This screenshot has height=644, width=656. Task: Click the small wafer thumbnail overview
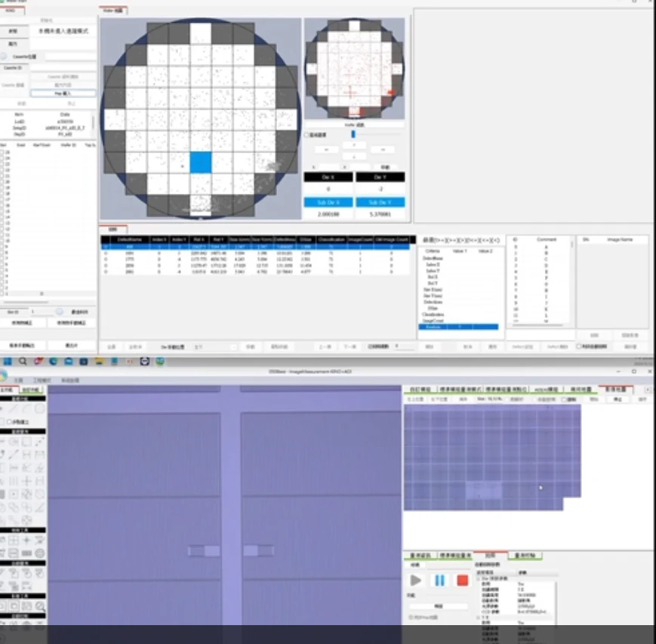354,69
